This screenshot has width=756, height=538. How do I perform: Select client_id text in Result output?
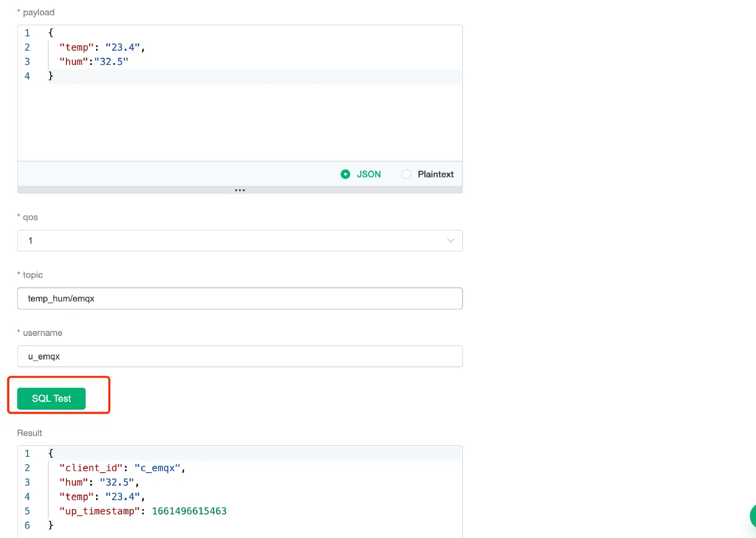90,468
